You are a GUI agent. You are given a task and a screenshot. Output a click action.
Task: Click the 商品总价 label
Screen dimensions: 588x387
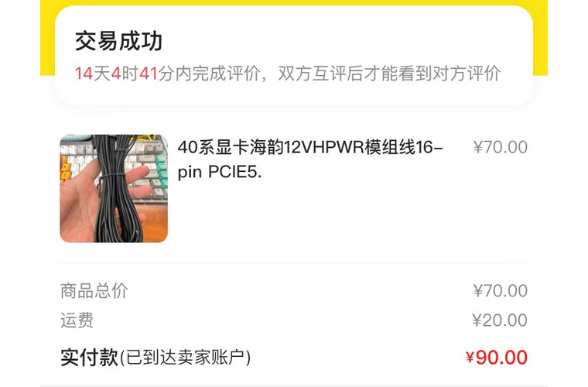pyautogui.click(x=94, y=291)
